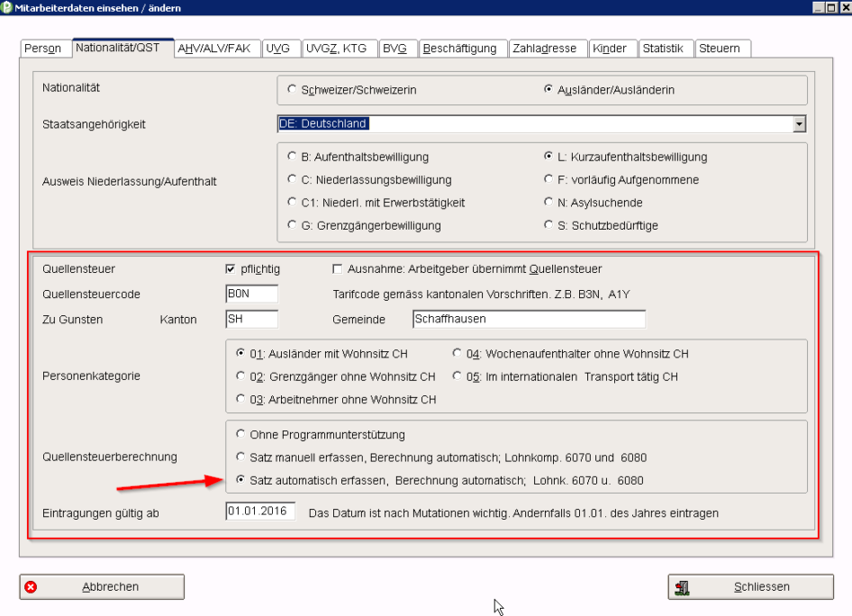Viewport: 852px width, 616px height.
Task: Go to the Beschäftigung tab
Action: tap(461, 49)
